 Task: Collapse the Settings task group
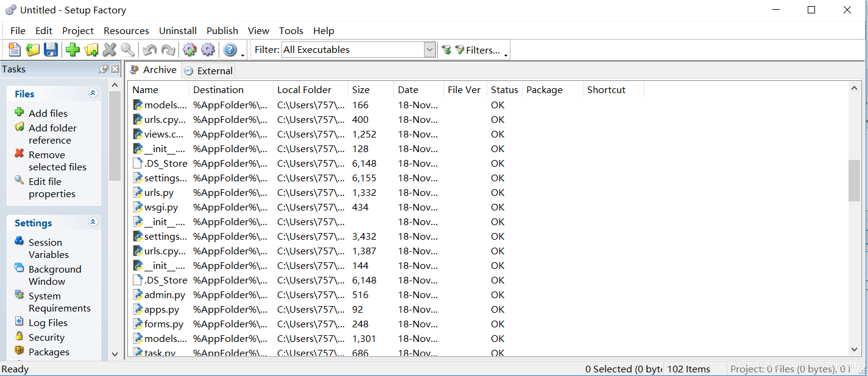(93, 222)
